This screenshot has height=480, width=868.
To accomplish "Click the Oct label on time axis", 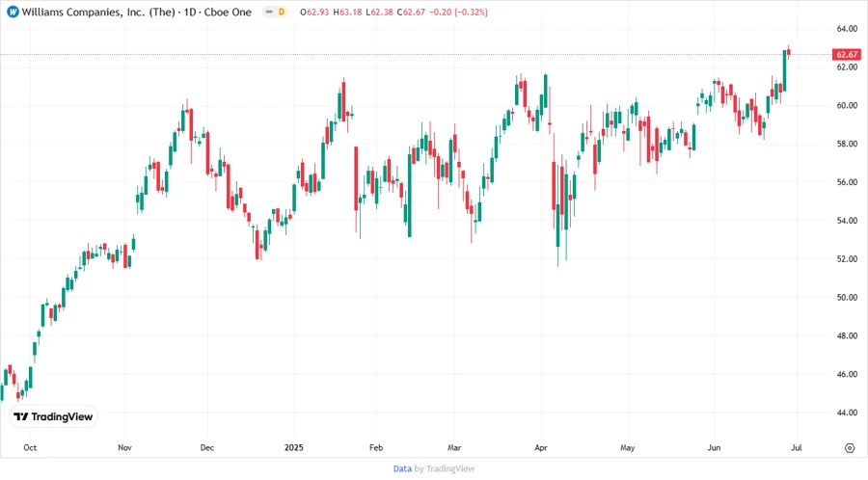I will (x=30, y=447).
